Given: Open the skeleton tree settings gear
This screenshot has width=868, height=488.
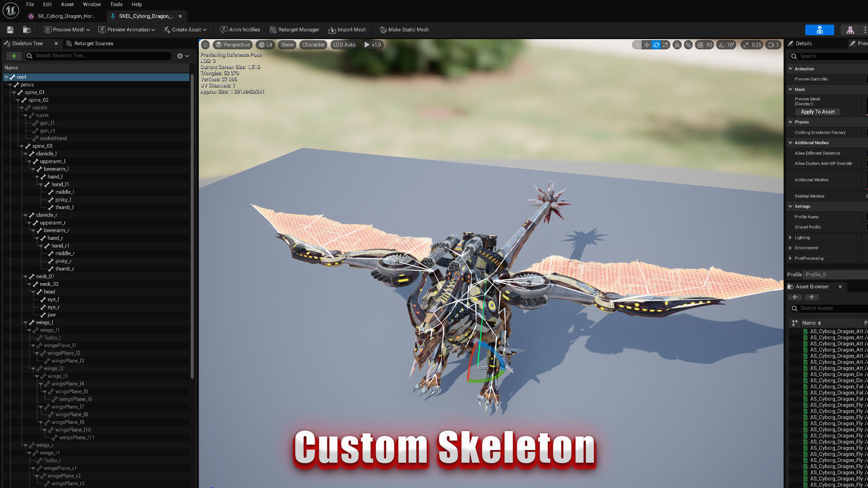Looking at the screenshot, I should pos(183,56).
